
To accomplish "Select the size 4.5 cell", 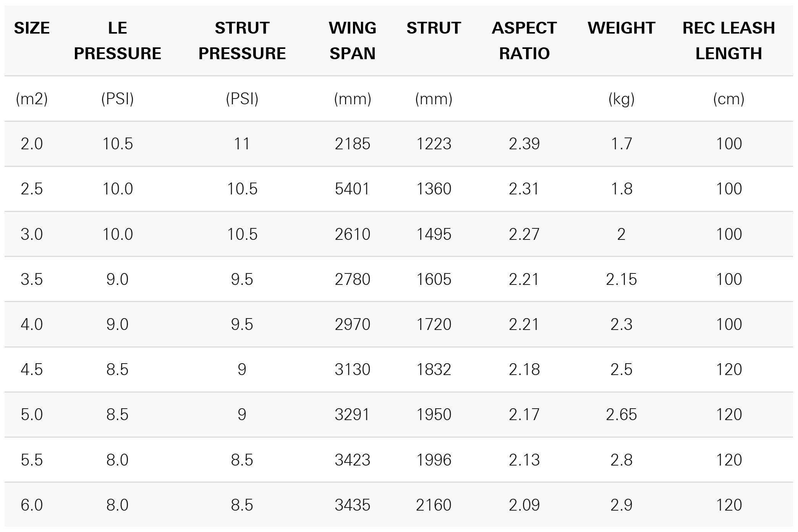I will pyautogui.click(x=32, y=369).
